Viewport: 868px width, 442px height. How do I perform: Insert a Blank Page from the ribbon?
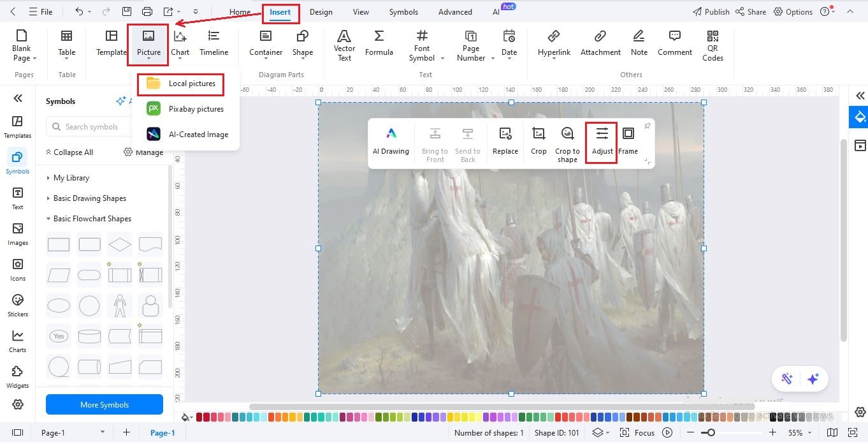pyautogui.click(x=24, y=45)
